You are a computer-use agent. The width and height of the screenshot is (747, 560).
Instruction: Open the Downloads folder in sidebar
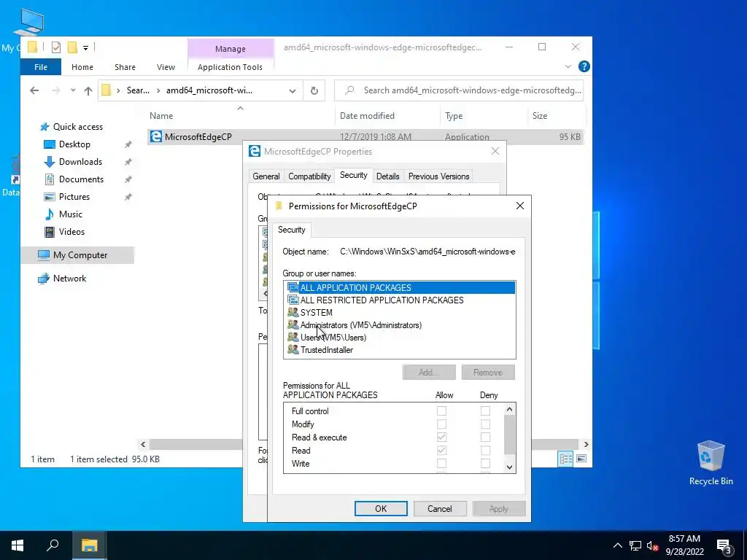tap(80, 162)
